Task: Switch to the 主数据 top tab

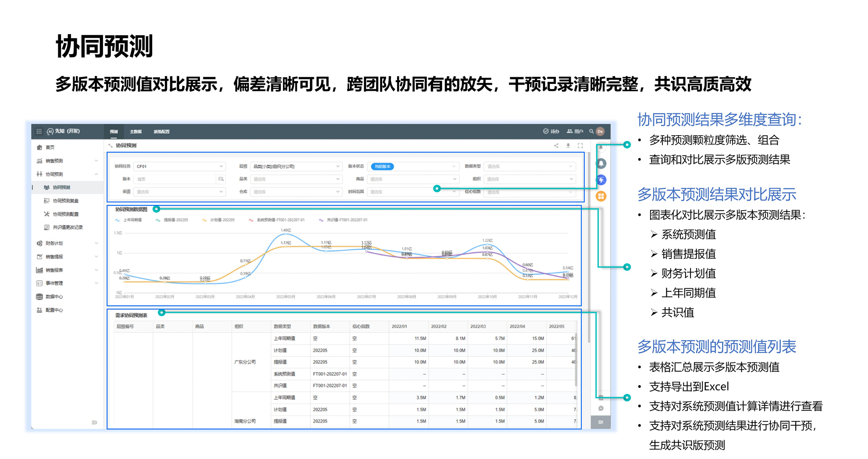Action: (136, 132)
